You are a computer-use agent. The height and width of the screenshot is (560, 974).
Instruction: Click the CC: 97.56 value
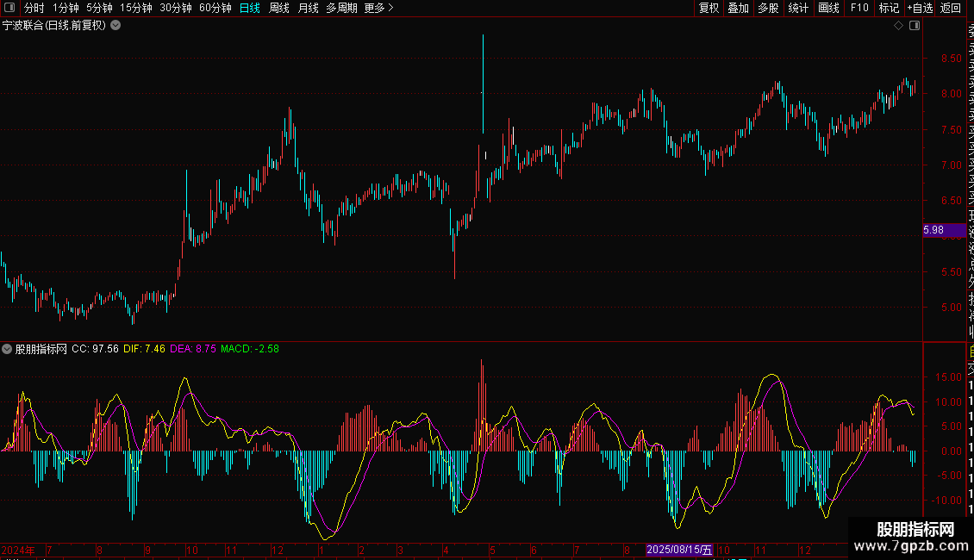95,349
